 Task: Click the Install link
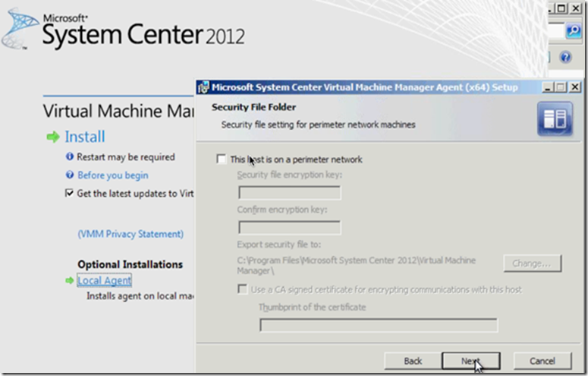tap(85, 137)
